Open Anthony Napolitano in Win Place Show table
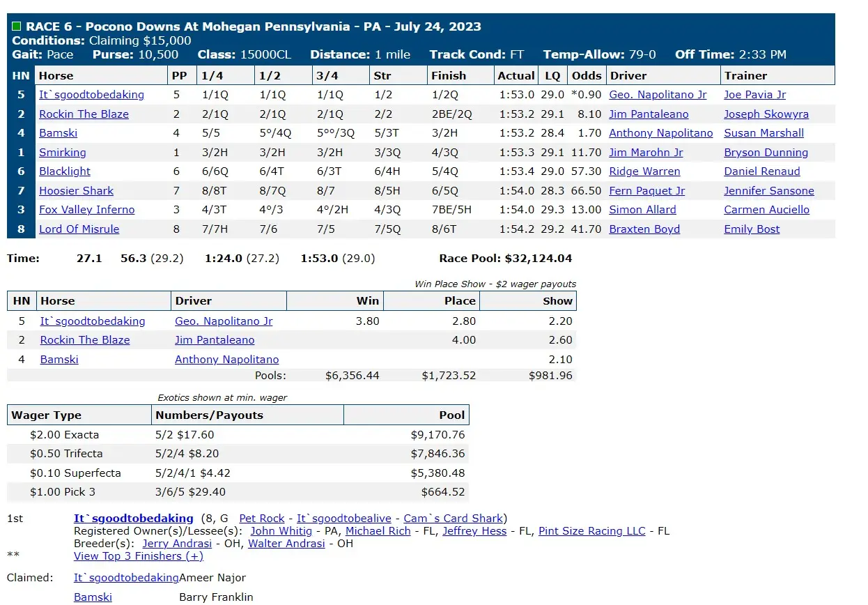 click(227, 360)
